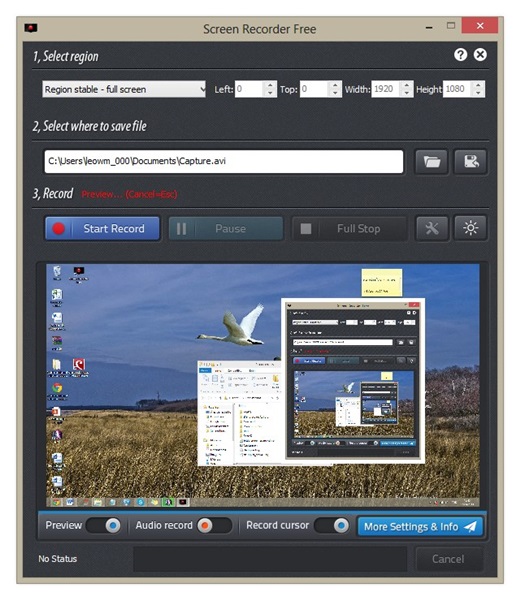Click the save file path input field
This screenshot has width=520, height=600.
pyautogui.click(x=224, y=161)
